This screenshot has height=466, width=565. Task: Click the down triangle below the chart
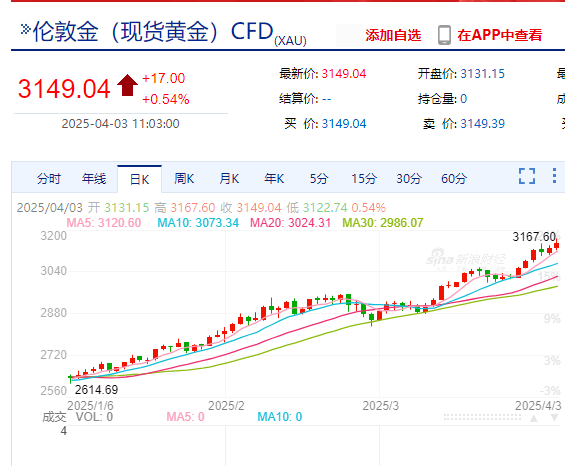coord(555,418)
